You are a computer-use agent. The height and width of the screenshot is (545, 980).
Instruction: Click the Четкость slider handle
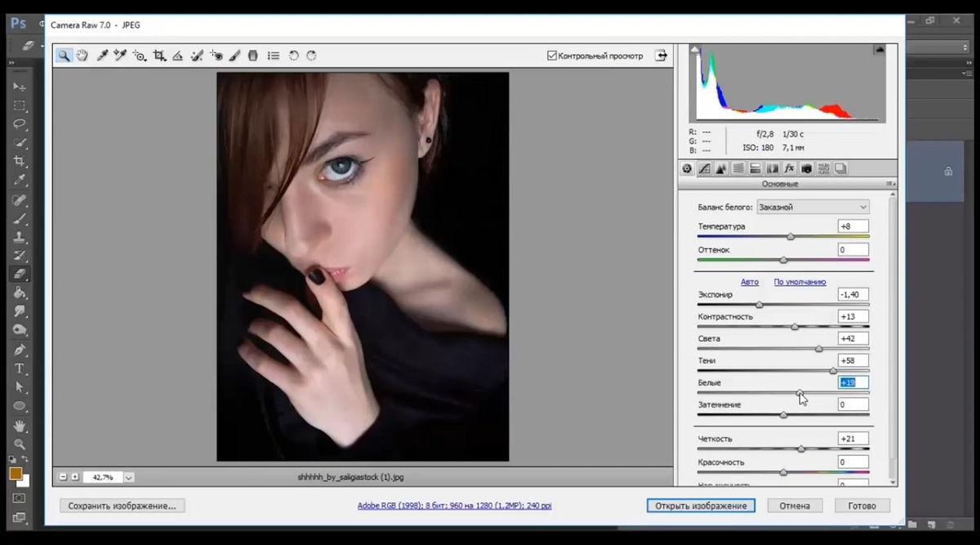(801, 449)
